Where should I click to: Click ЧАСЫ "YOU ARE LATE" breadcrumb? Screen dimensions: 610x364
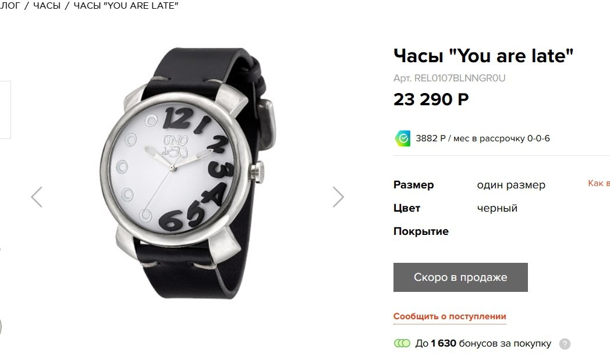pos(126,5)
